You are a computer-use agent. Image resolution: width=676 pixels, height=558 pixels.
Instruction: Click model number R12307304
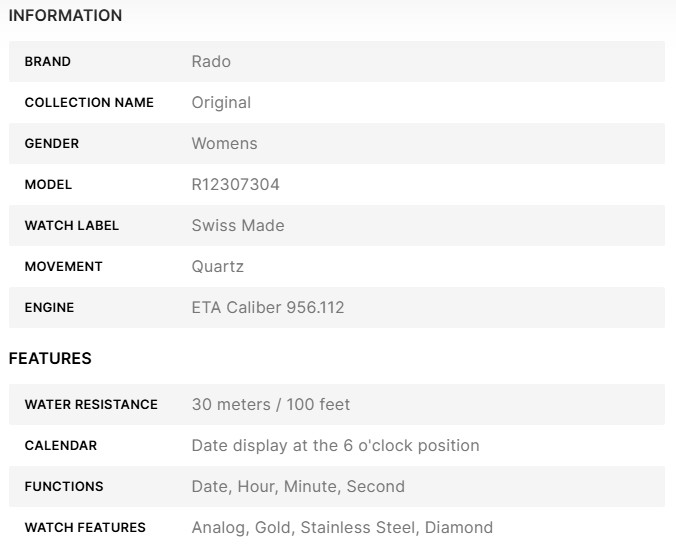click(235, 185)
